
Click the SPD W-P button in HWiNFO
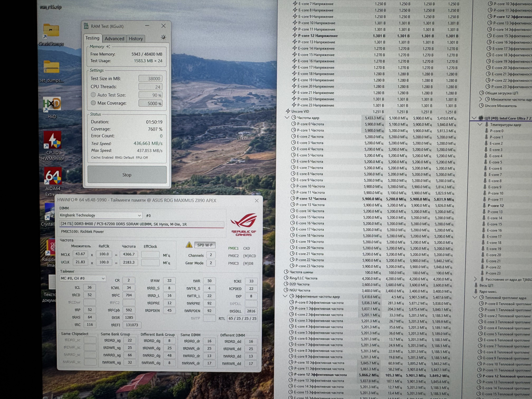click(x=205, y=245)
